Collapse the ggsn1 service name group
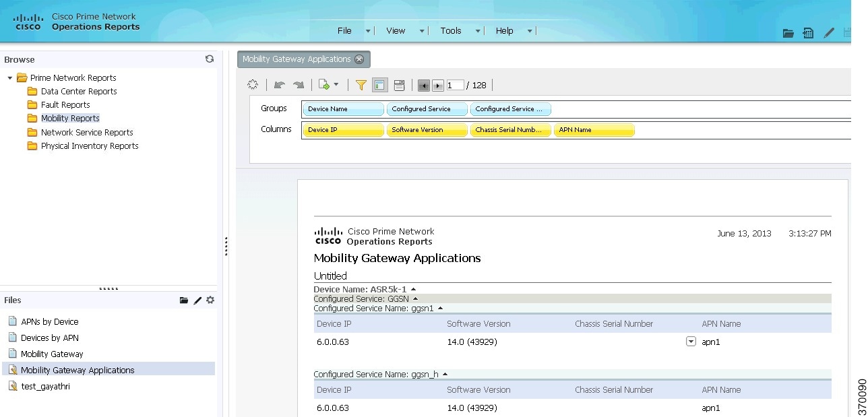Screen dimensions: 868x417 pos(440,308)
